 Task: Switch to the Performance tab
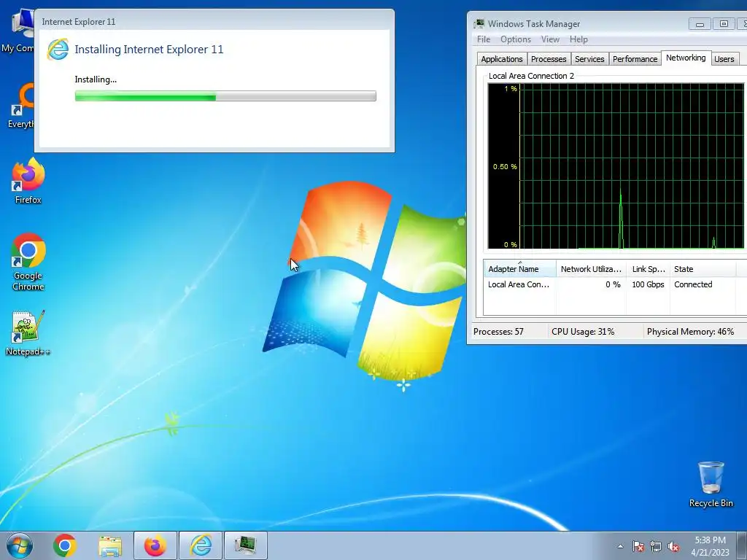[635, 59]
